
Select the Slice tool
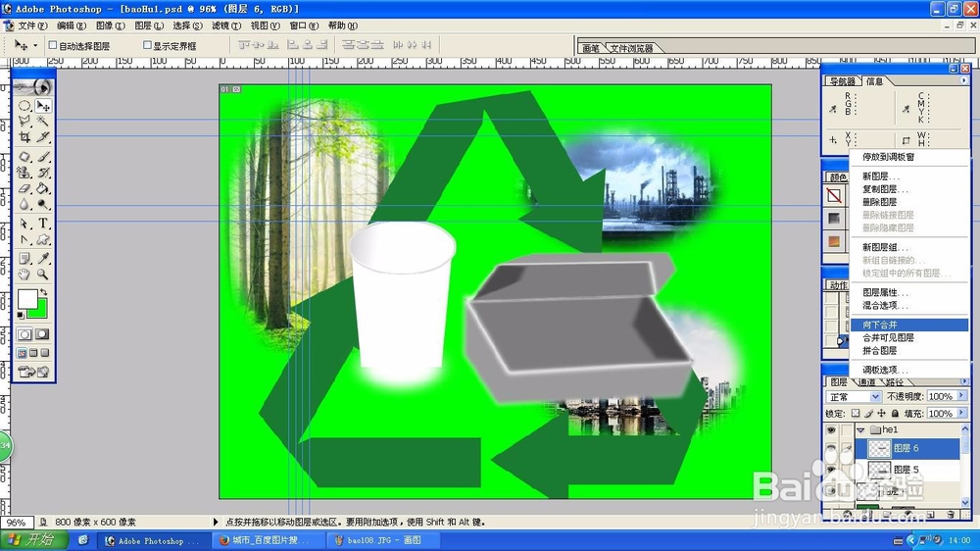coord(42,136)
